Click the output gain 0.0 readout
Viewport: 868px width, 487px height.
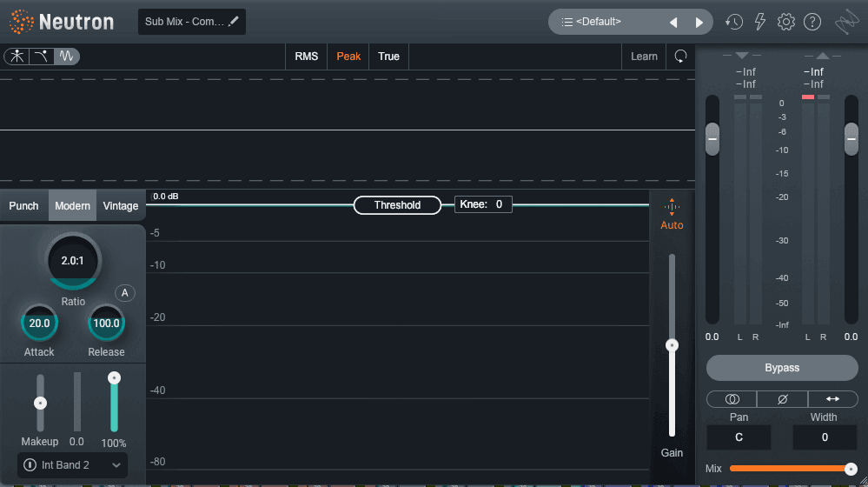tap(851, 337)
